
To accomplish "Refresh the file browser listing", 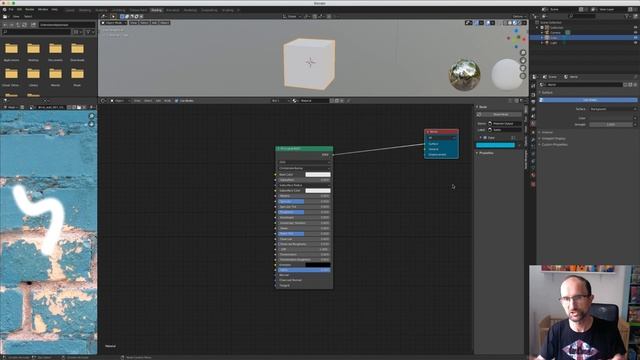I will (x=24, y=25).
